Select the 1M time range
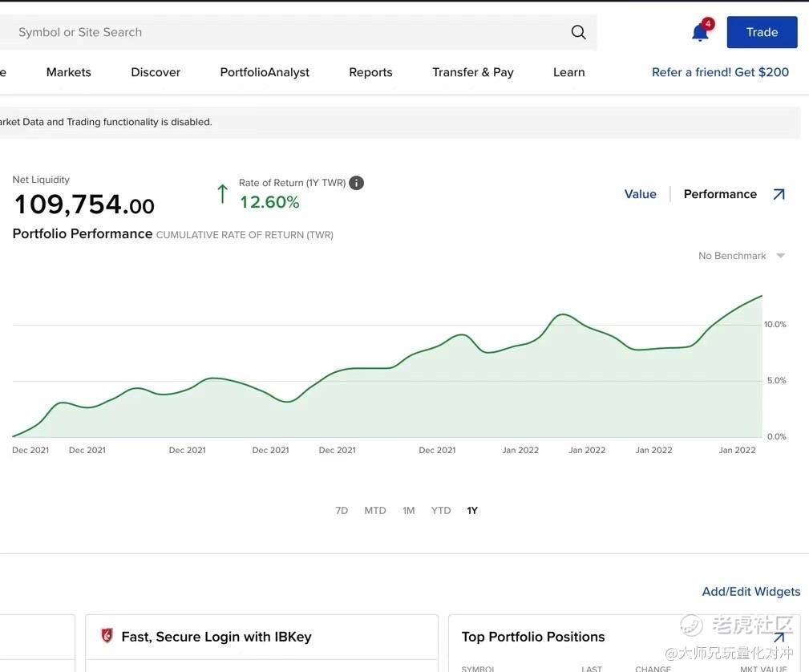809x672 pixels. (x=409, y=511)
